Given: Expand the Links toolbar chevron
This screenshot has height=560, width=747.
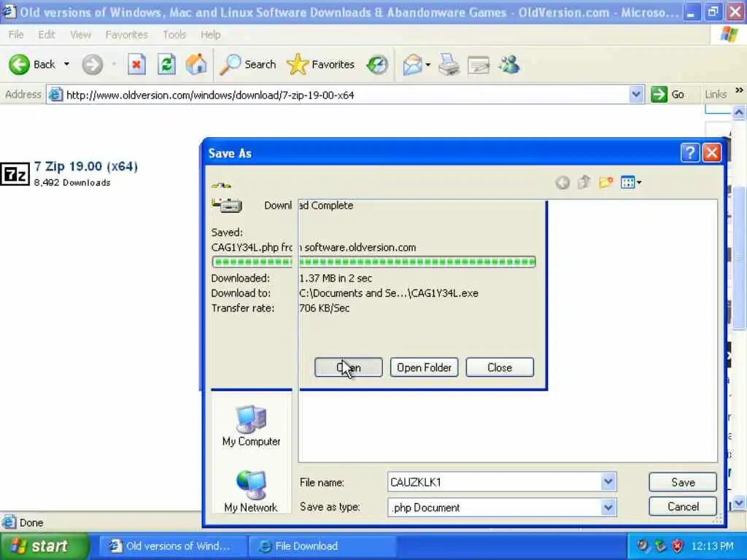Looking at the screenshot, I should pos(739,90).
